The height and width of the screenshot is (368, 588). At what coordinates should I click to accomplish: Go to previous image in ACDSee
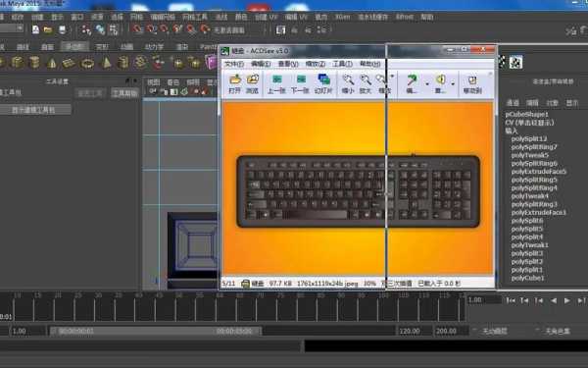click(x=276, y=83)
